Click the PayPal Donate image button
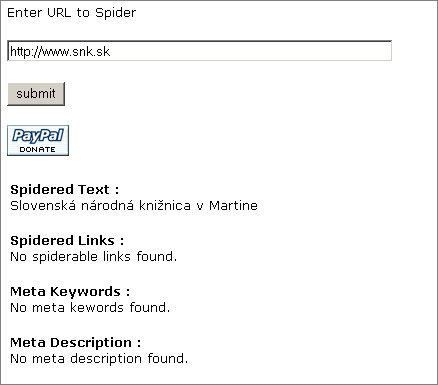This screenshot has width=438, height=385. [38, 140]
